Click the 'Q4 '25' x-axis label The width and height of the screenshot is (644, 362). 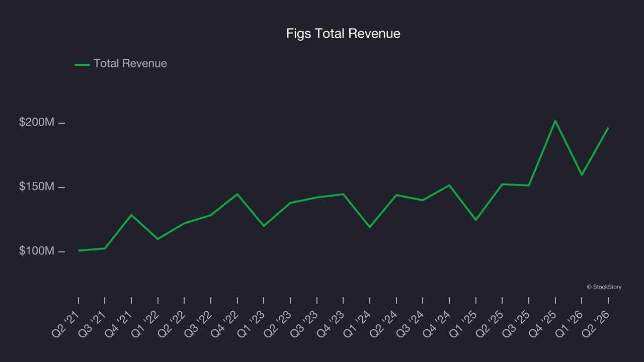point(543,324)
